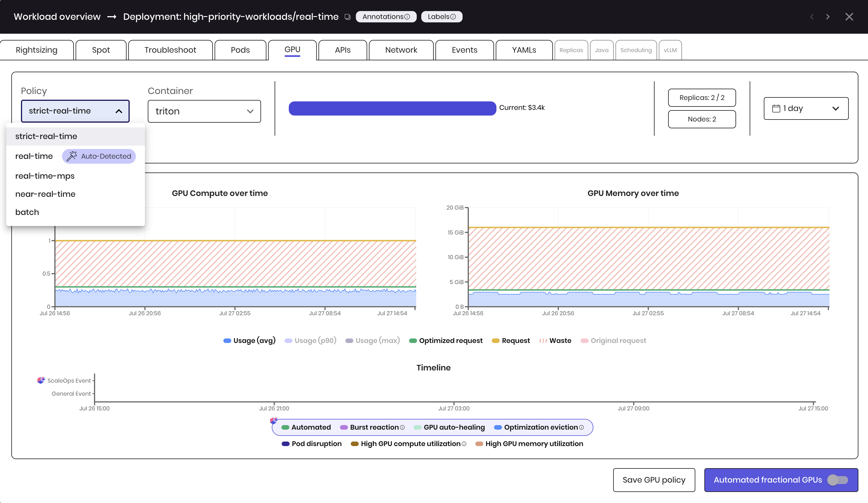Image resolution: width=868 pixels, height=503 pixels.
Task: Click High GPU compute utilization info icon
Action: (x=464, y=444)
